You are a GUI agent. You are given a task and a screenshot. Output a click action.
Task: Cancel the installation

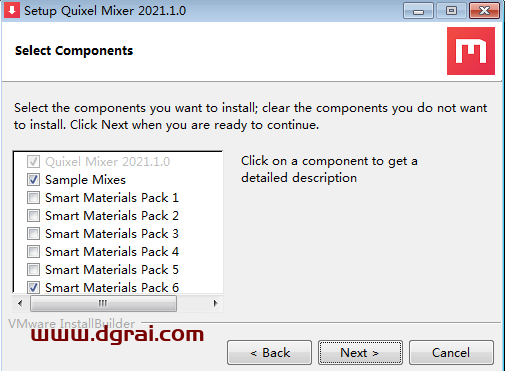click(451, 353)
